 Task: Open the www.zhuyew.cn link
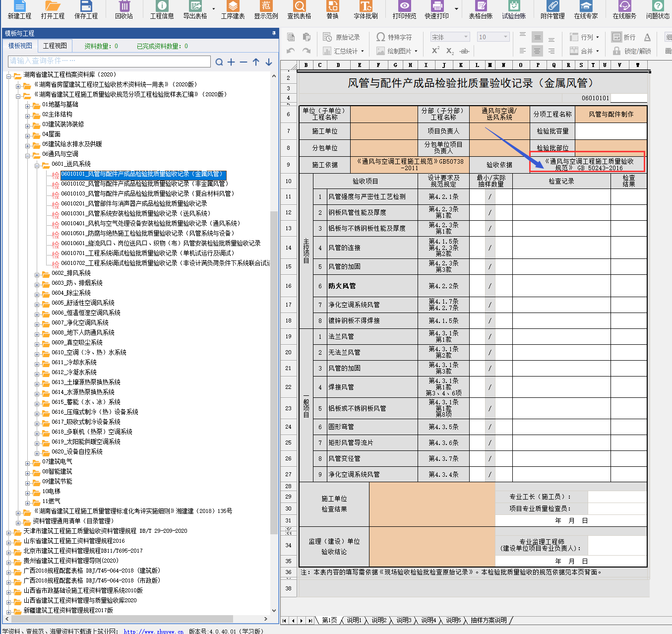[x=153, y=631]
